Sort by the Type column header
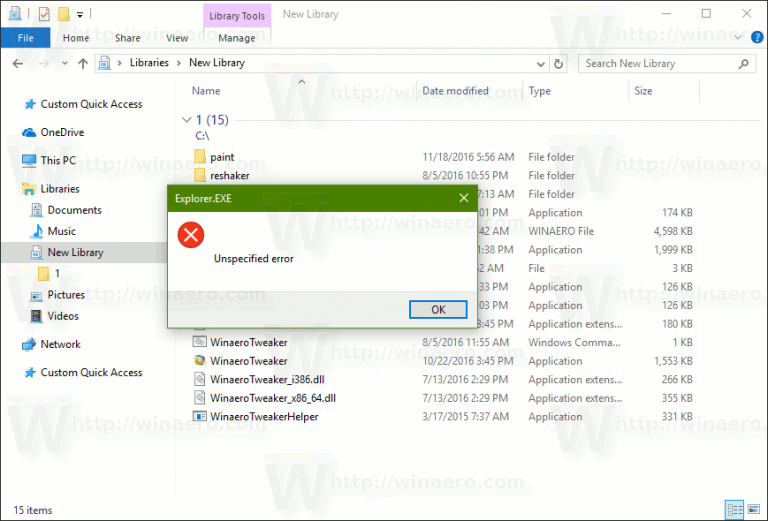This screenshot has height=521, width=768. (x=539, y=91)
